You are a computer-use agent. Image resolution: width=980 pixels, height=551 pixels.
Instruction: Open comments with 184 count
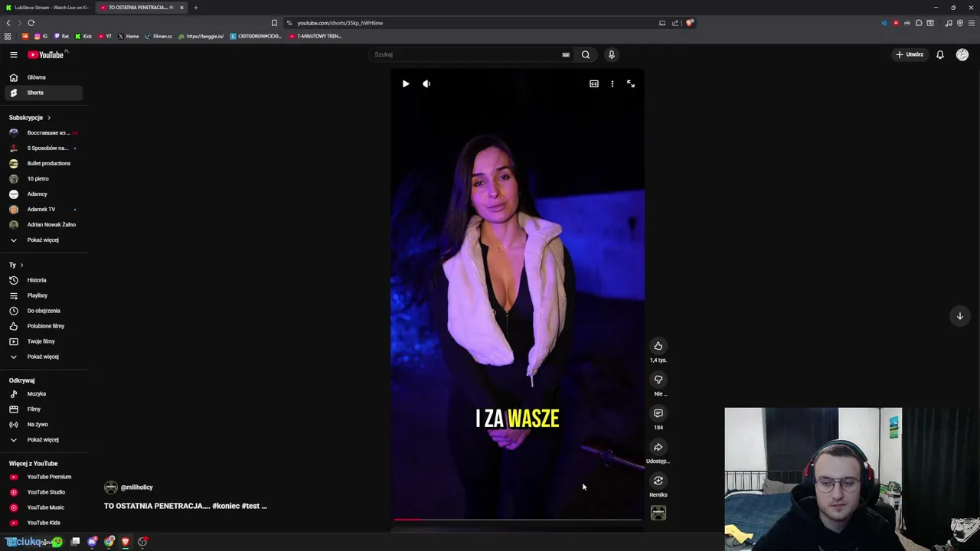(x=658, y=413)
